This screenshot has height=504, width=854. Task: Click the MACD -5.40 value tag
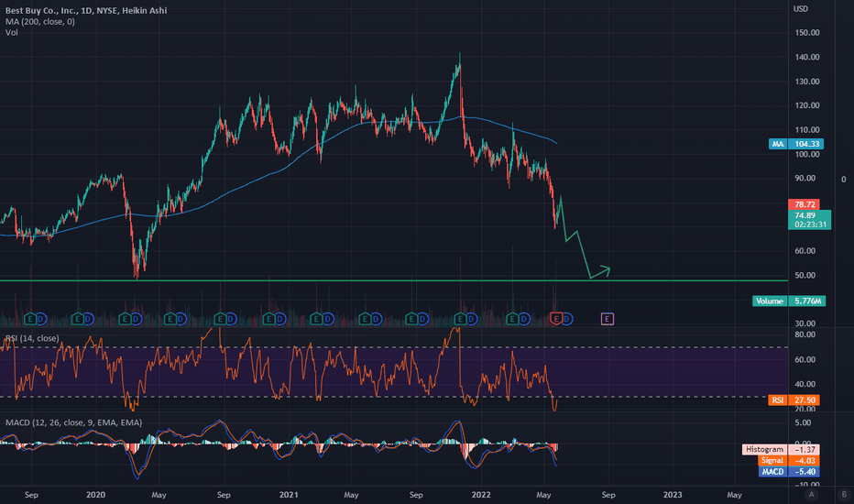coord(789,471)
